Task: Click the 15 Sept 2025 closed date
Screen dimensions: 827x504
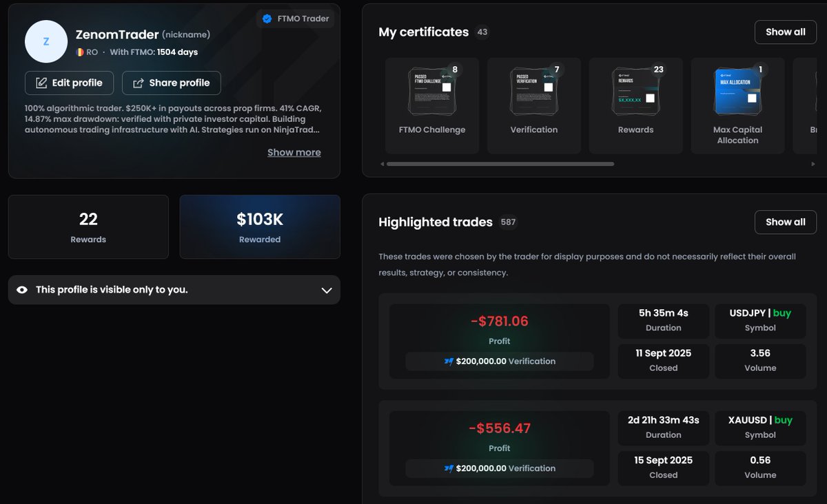Action: coord(664,461)
